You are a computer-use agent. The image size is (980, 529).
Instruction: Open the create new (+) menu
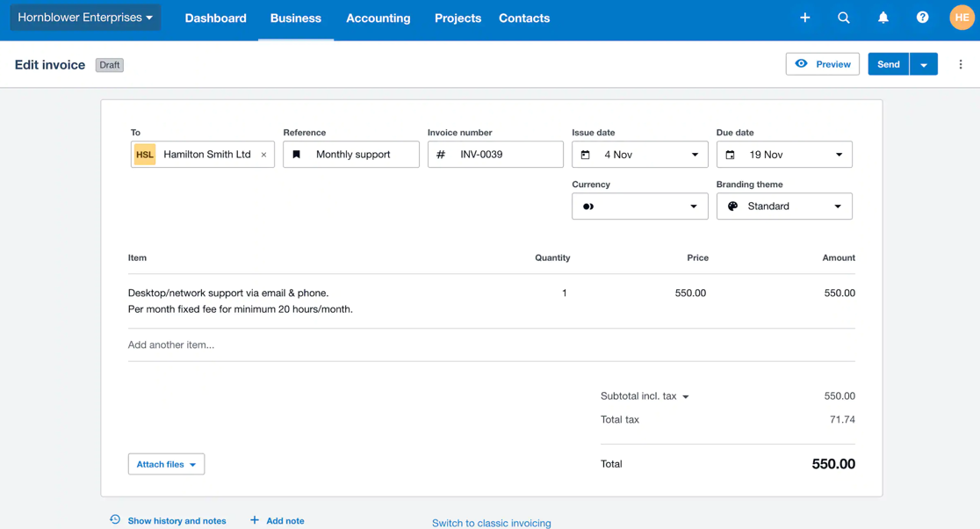pyautogui.click(x=804, y=17)
